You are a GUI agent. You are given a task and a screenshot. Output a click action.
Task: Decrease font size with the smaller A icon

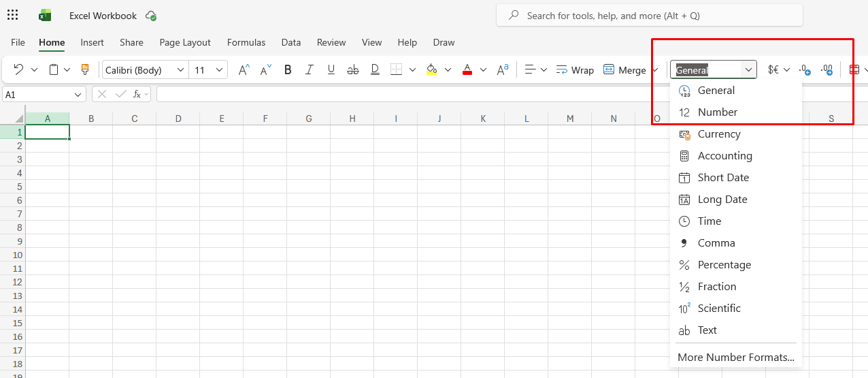[265, 69]
